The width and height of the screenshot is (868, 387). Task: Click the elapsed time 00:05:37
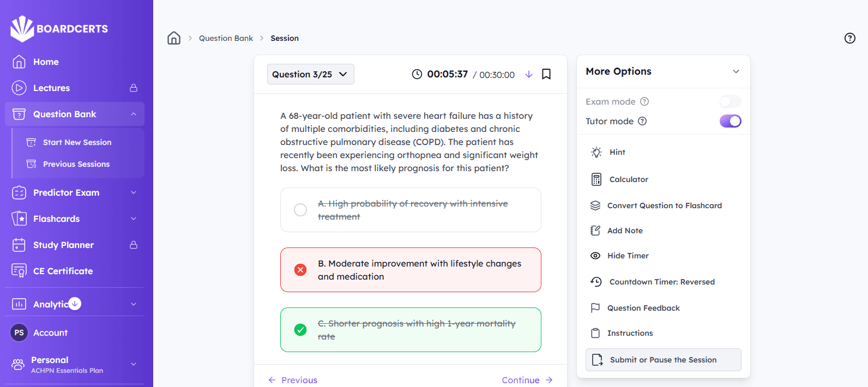click(448, 74)
